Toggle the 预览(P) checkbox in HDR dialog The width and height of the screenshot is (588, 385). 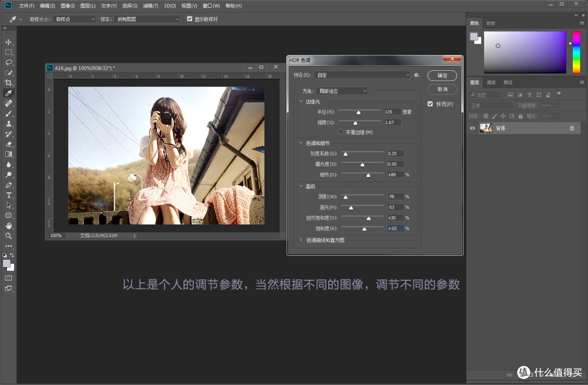430,103
